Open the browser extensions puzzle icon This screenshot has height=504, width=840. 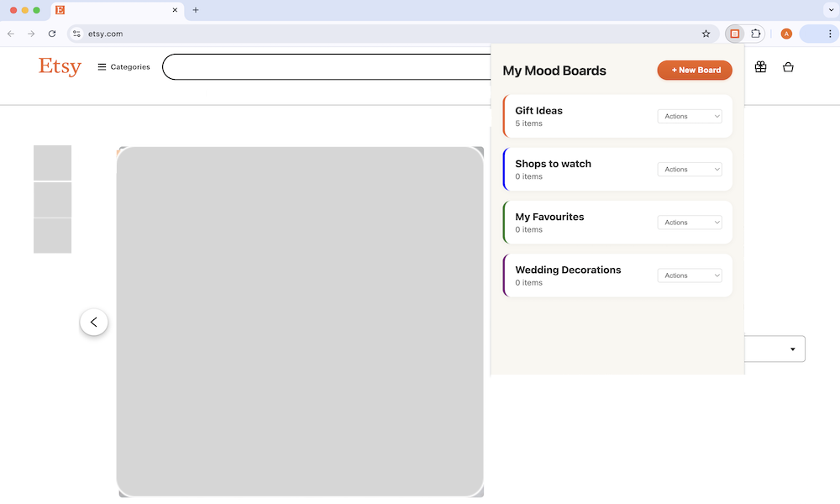pyautogui.click(x=755, y=34)
